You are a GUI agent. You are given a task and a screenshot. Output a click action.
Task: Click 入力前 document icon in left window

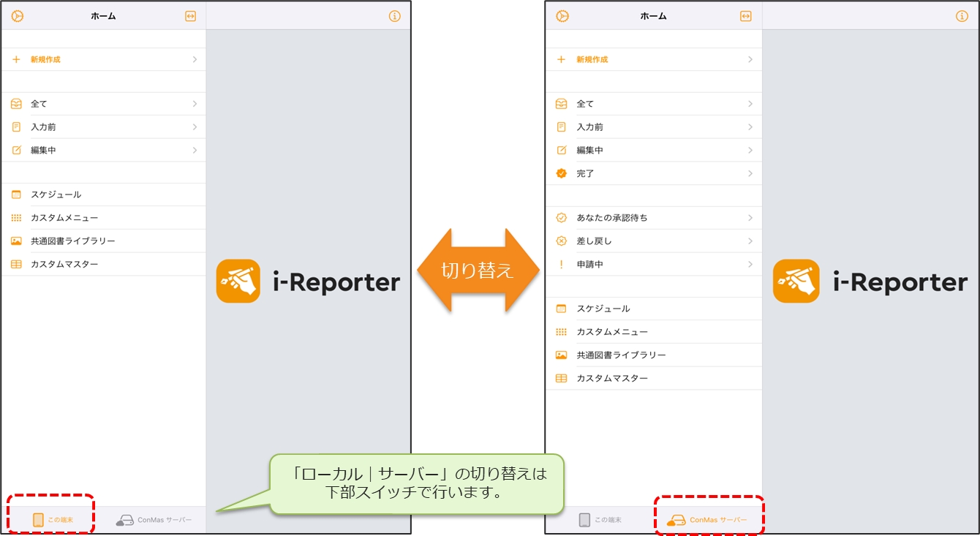(17, 127)
